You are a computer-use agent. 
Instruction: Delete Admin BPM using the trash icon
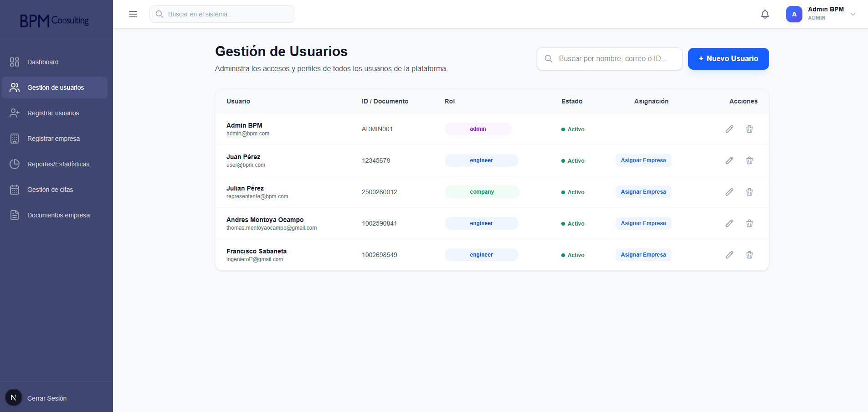coord(750,129)
